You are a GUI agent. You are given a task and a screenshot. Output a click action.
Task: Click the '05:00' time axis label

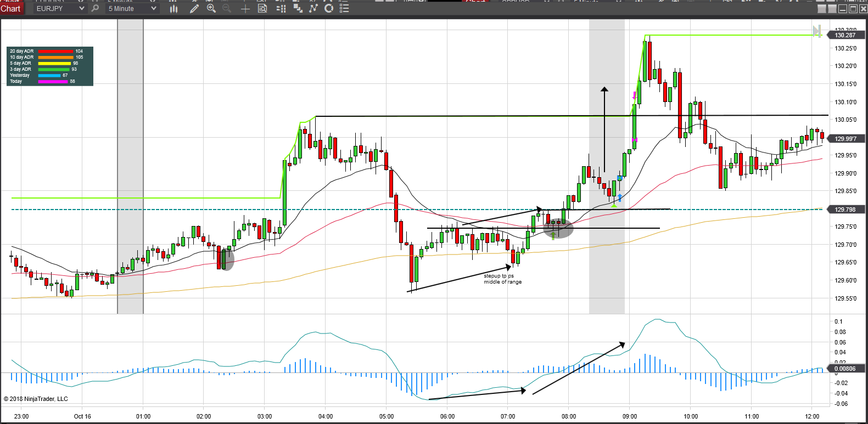(387, 416)
